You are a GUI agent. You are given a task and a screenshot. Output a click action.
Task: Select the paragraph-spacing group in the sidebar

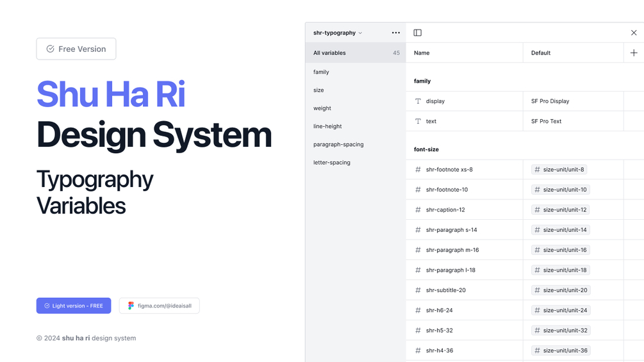tap(338, 144)
